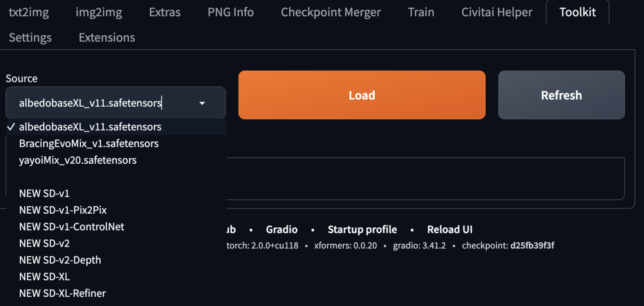Go to the Checkpoint Merger tab
This screenshot has width=644, height=306.
[x=330, y=12]
